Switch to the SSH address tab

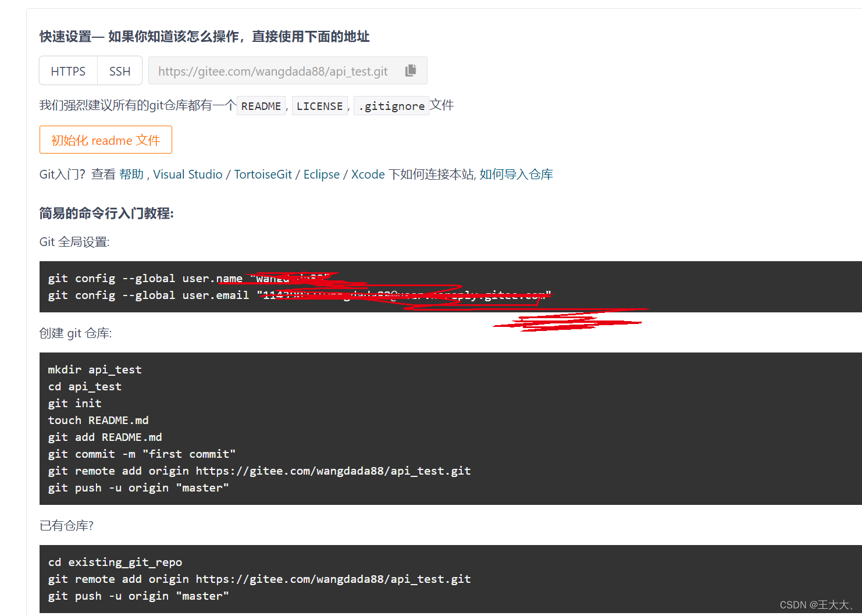(x=120, y=71)
